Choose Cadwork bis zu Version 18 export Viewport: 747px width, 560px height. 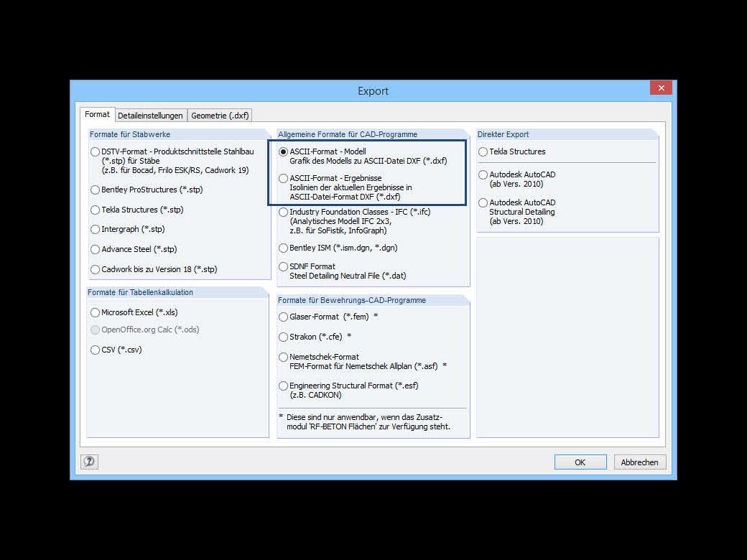pos(95,269)
